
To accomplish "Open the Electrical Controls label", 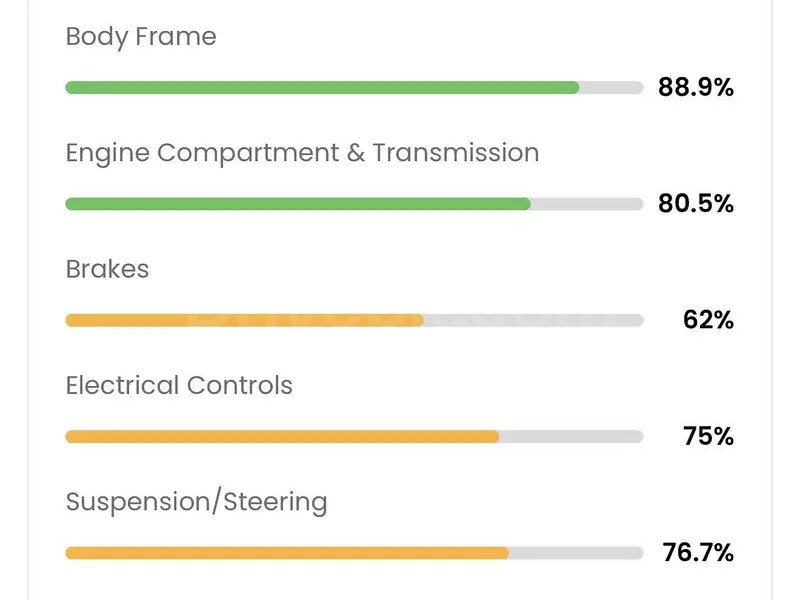I will pyautogui.click(x=179, y=385).
